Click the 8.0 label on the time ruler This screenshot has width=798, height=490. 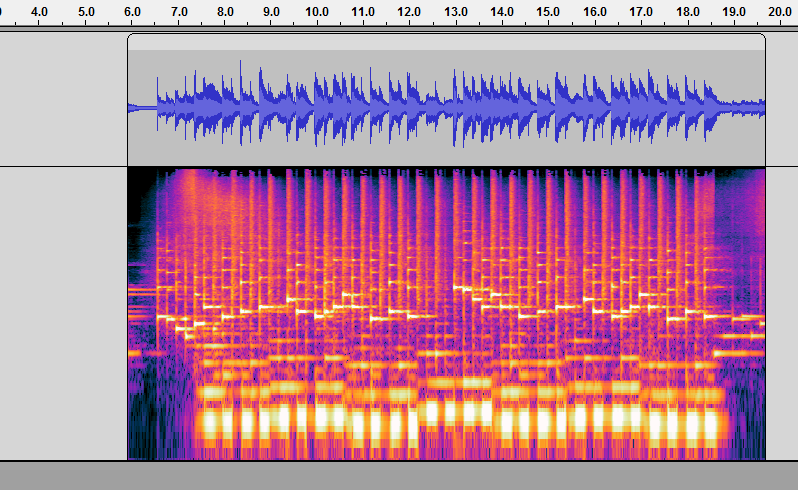coord(225,12)
